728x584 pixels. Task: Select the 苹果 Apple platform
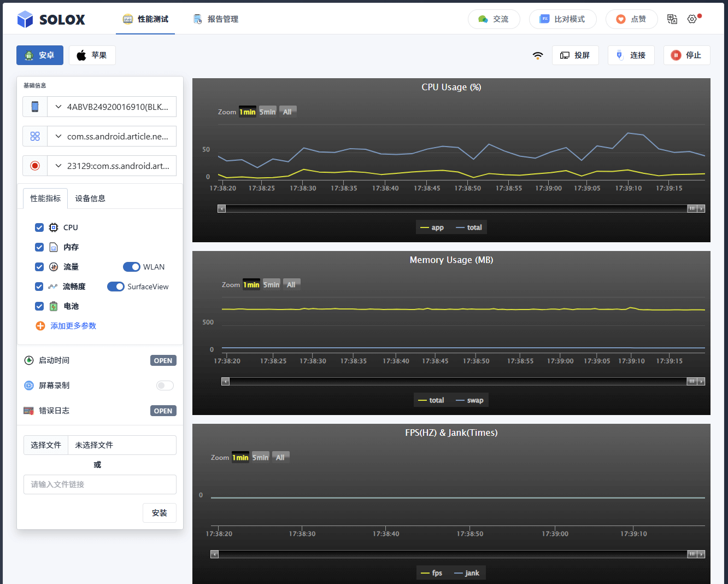(x=92, y=55)
